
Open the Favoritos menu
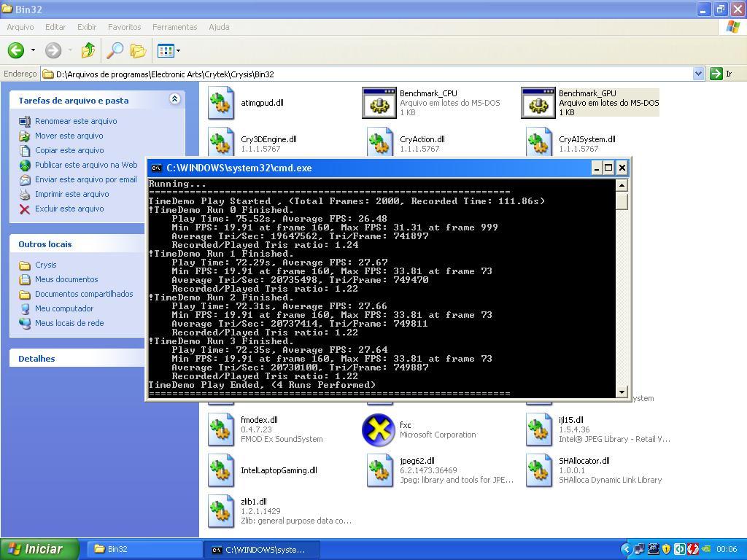(124, 27)
